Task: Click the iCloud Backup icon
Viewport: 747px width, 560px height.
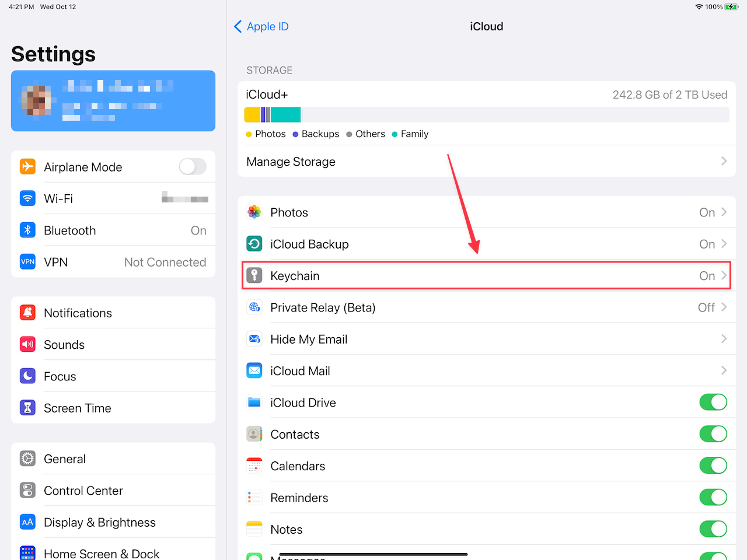Action: click(254, 243)
